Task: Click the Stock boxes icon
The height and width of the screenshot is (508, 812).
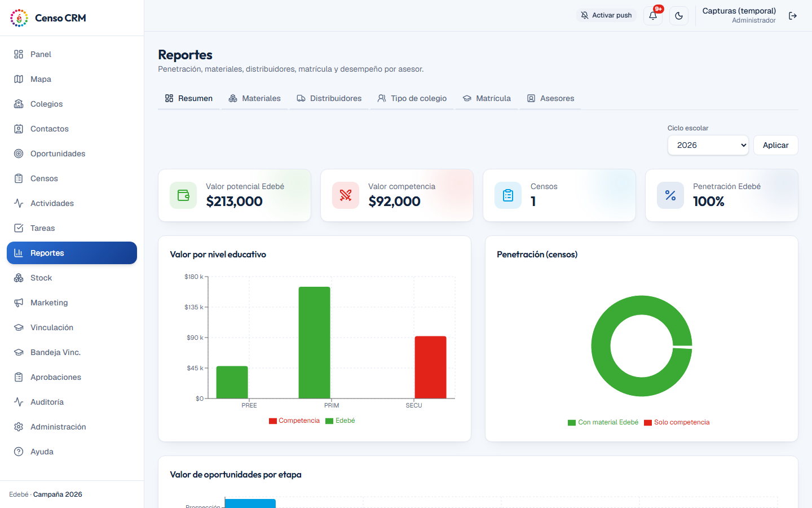Action: click(19, 278)
